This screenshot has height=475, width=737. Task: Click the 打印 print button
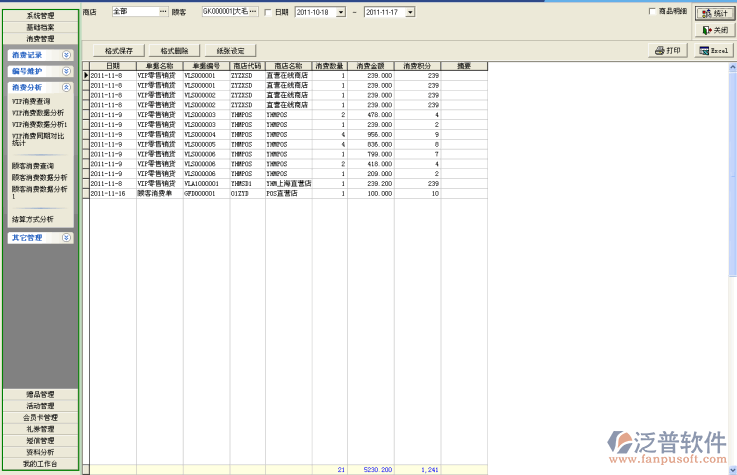point(668,50)
